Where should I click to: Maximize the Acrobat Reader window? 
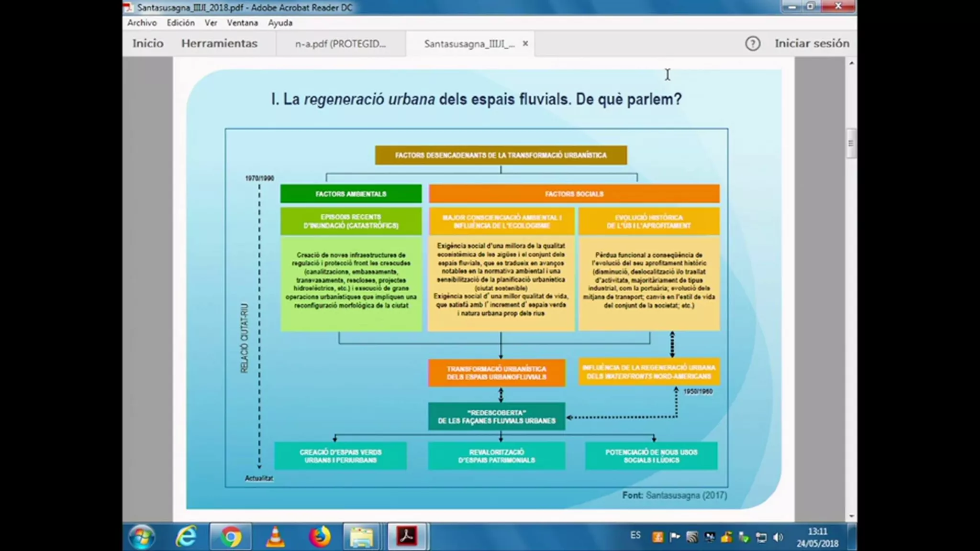[x=811, y=6]
